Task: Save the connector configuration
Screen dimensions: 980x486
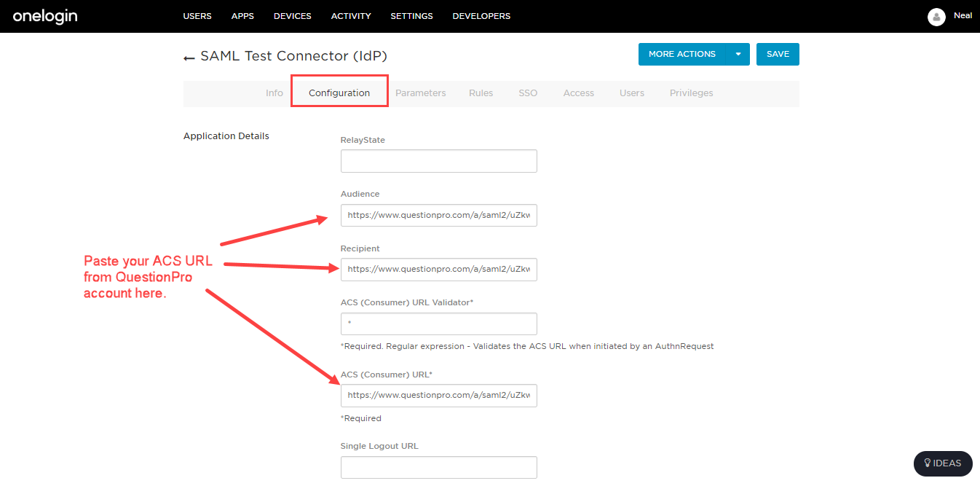Action: tap(778, 55)
